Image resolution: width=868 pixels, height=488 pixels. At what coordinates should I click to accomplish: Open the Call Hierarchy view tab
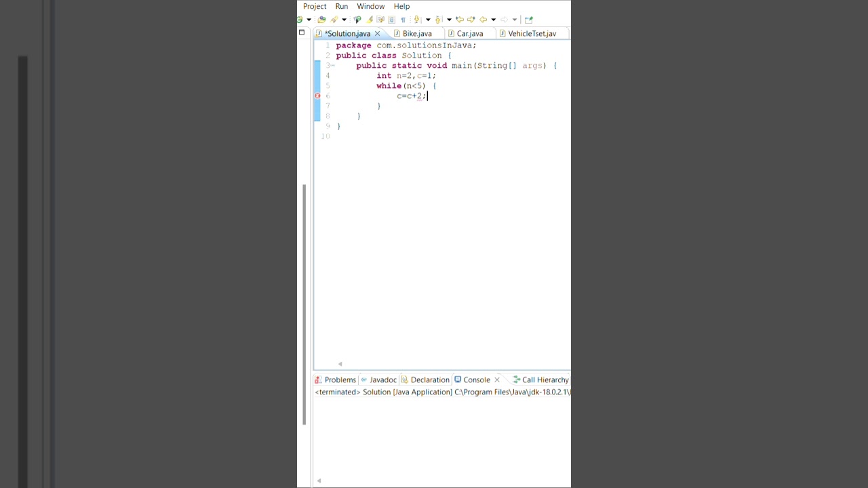541,380
